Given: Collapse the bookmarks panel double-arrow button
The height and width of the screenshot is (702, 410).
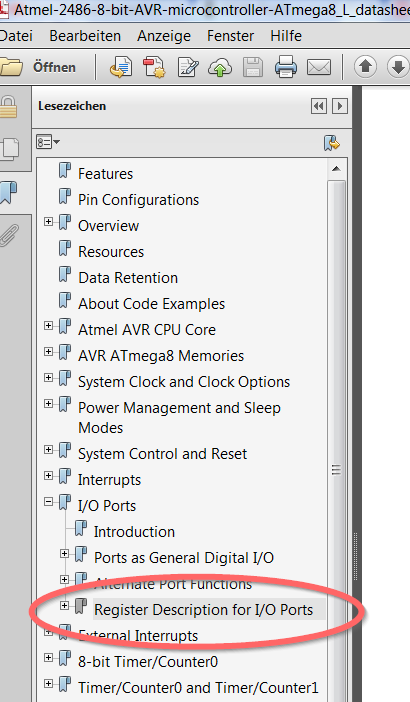Looking at the screenshot, I should pos(319,107).
